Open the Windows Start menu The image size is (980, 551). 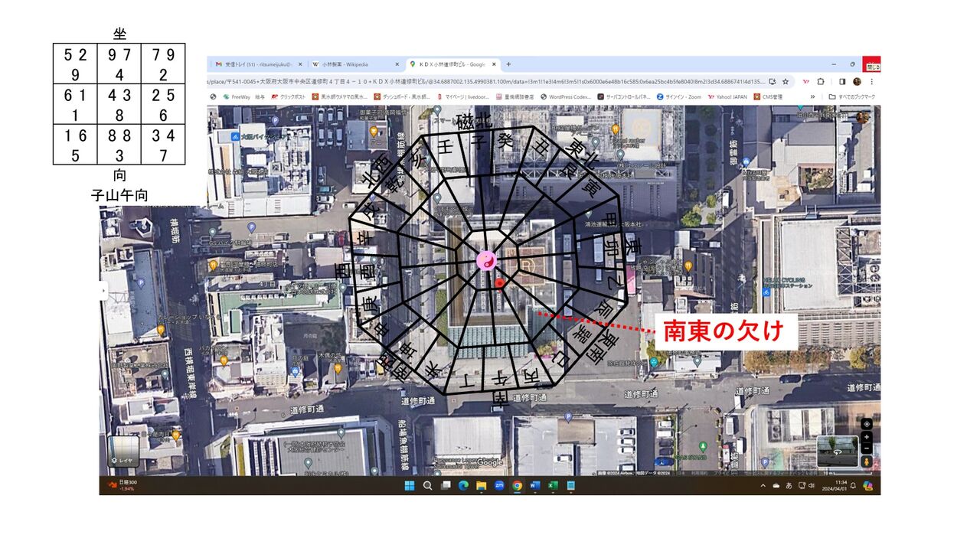tap(410, 485)
